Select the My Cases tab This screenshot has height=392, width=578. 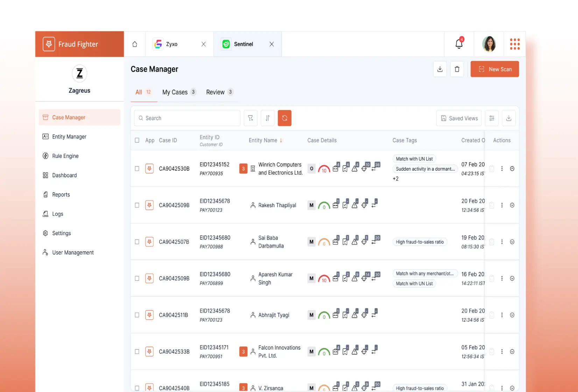[x=179, y=92]
